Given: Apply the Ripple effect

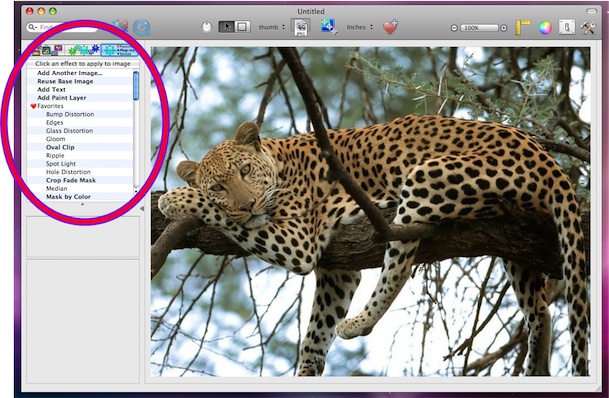Looking at the screenshot, I should pyautogui.click(x=55, y=155).
